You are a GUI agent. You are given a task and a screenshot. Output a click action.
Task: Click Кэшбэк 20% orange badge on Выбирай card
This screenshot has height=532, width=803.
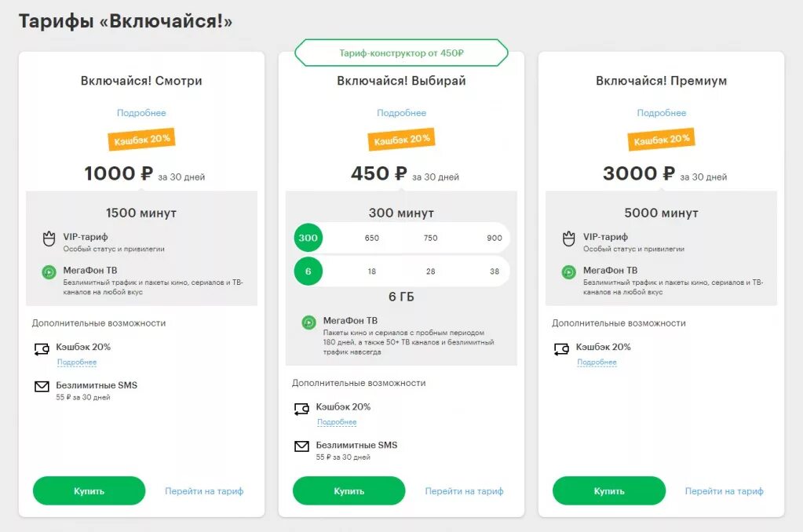(401, 140)
